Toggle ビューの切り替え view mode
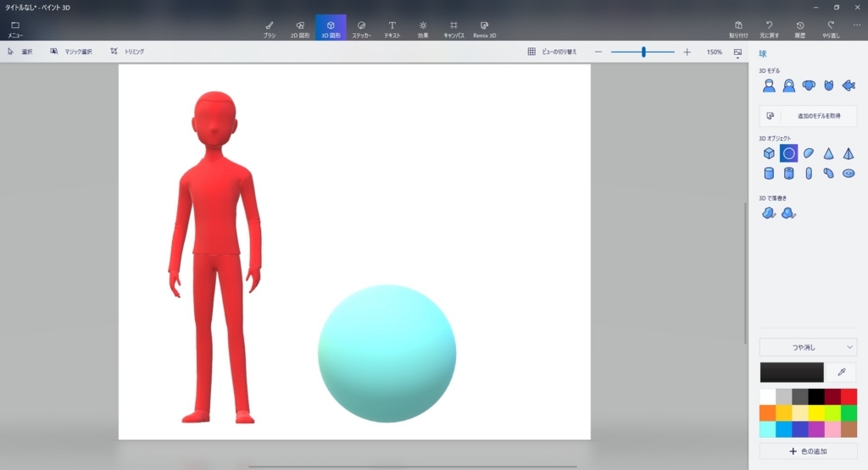Image resolution: width=868 pixels, height=470 pixels. tap(552, 52)
